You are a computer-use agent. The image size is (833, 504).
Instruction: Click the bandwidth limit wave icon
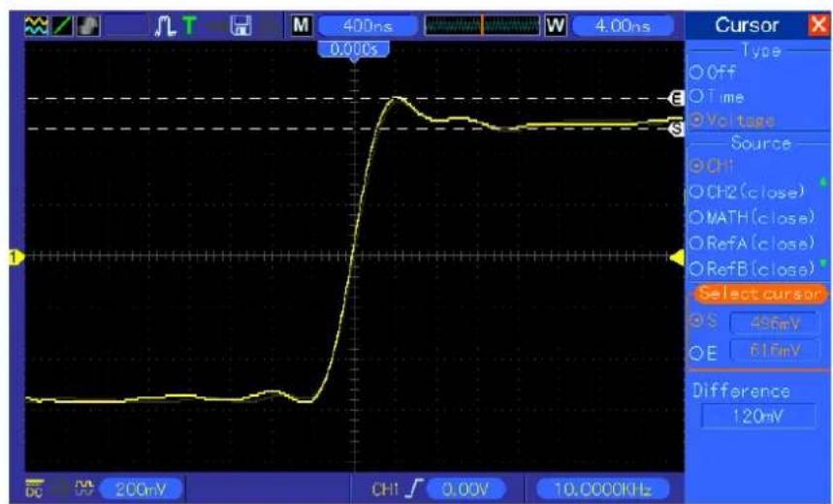[x=84, y=487]
